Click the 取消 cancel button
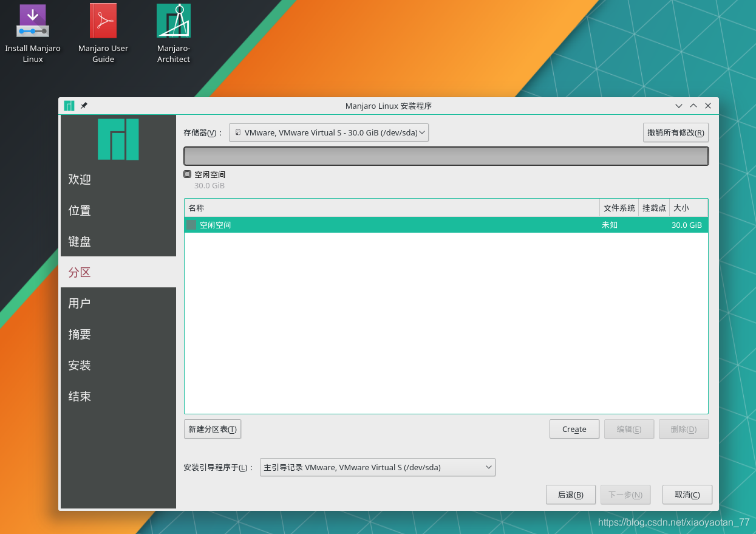756x534 pixels. tap(687, 495)
